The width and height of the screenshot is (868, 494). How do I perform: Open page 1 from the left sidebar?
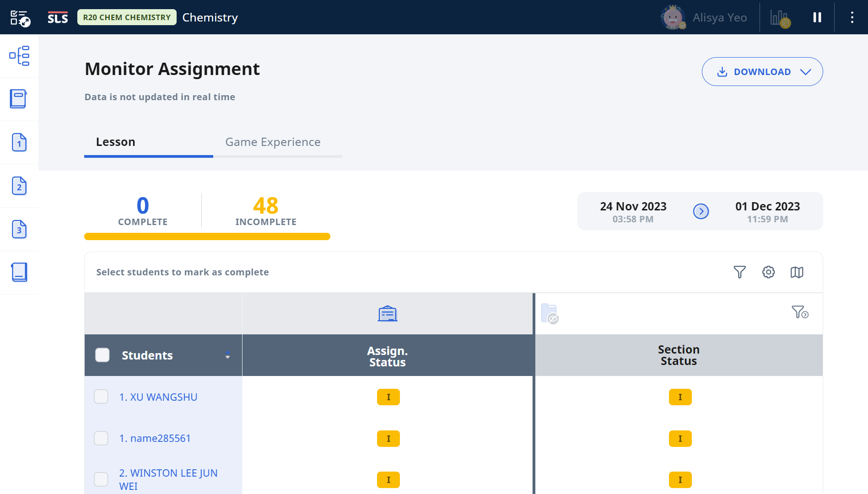coord(19,143)
